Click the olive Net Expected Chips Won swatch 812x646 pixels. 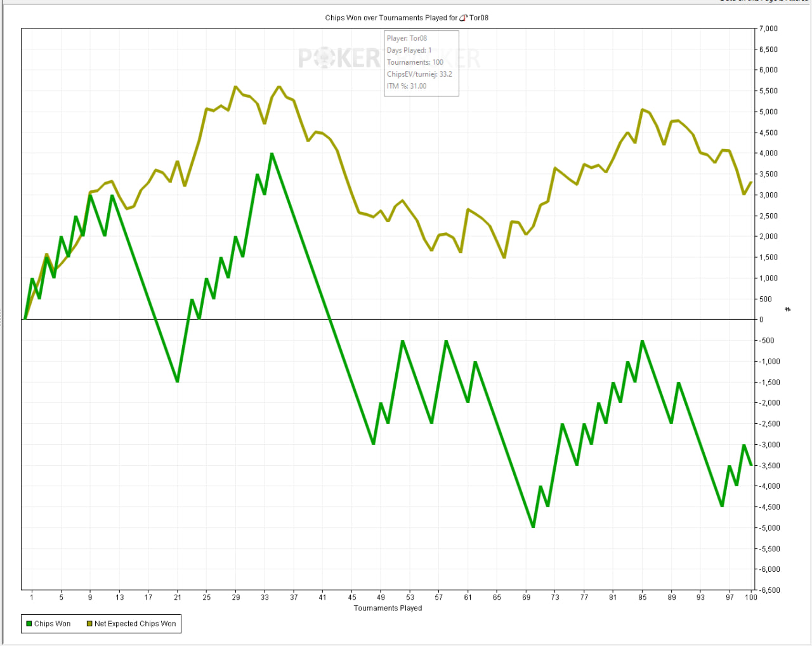pos(89,624)
